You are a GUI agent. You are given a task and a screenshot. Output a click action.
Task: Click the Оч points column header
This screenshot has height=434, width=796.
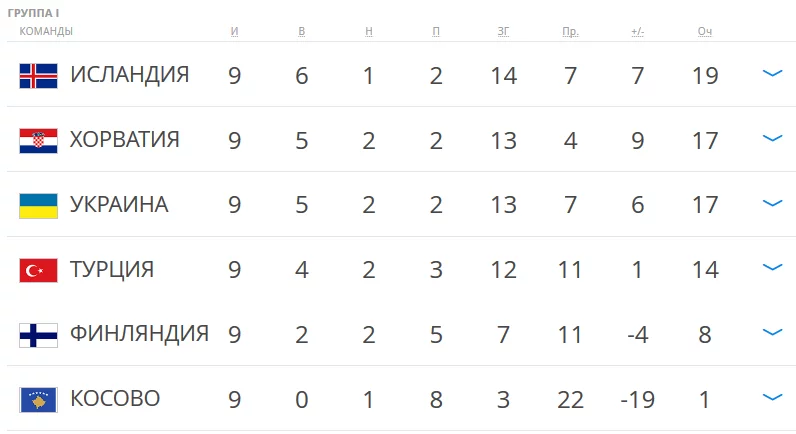click(705, 32)
